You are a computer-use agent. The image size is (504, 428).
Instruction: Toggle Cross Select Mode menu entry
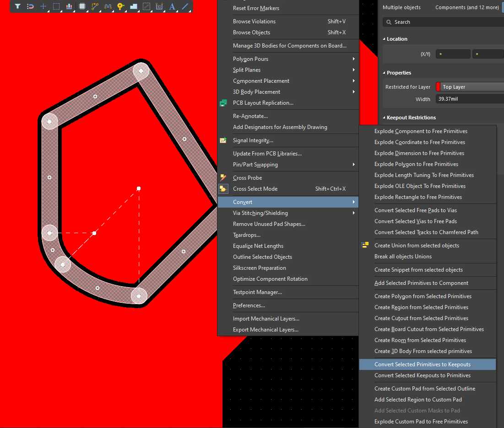click(255, 189)
